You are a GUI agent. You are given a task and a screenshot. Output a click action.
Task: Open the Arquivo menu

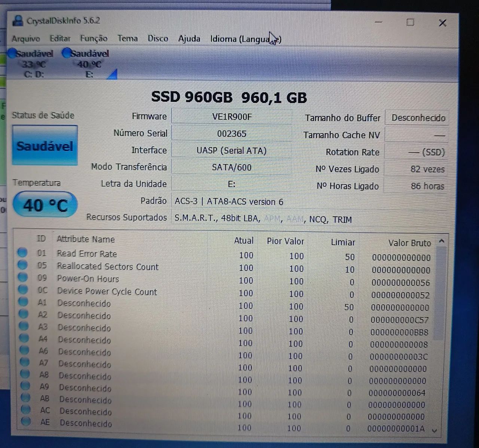tap(25, 39)
